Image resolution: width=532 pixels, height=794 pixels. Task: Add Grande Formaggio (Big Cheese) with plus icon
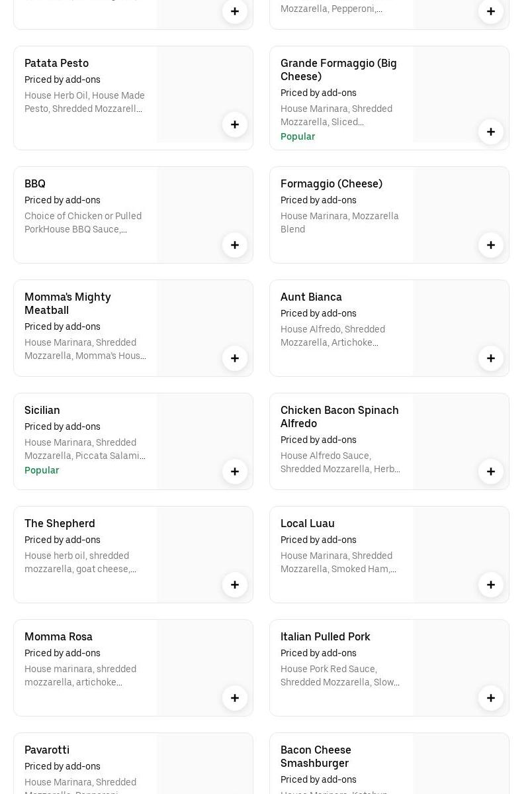click(x=491, y=132)
